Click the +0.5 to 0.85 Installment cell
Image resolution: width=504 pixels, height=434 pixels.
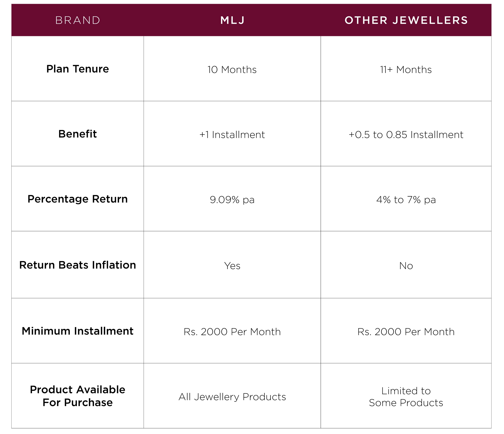[406, 134]
